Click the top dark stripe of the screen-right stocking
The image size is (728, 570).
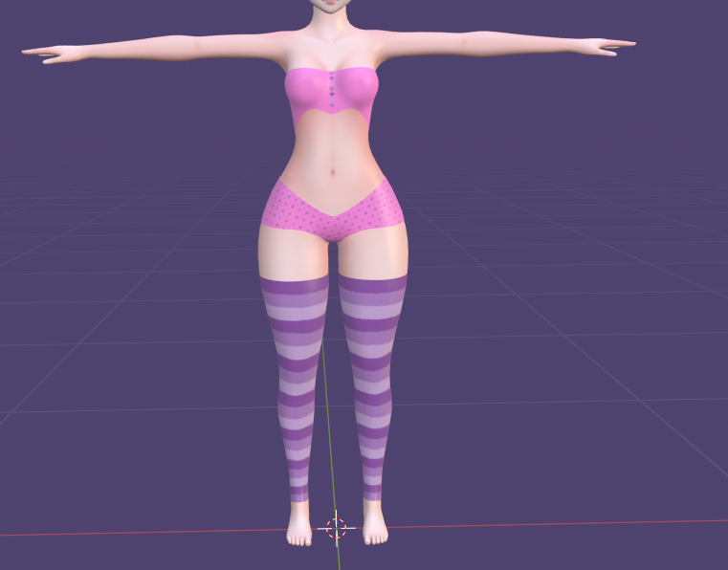[374, 284]
